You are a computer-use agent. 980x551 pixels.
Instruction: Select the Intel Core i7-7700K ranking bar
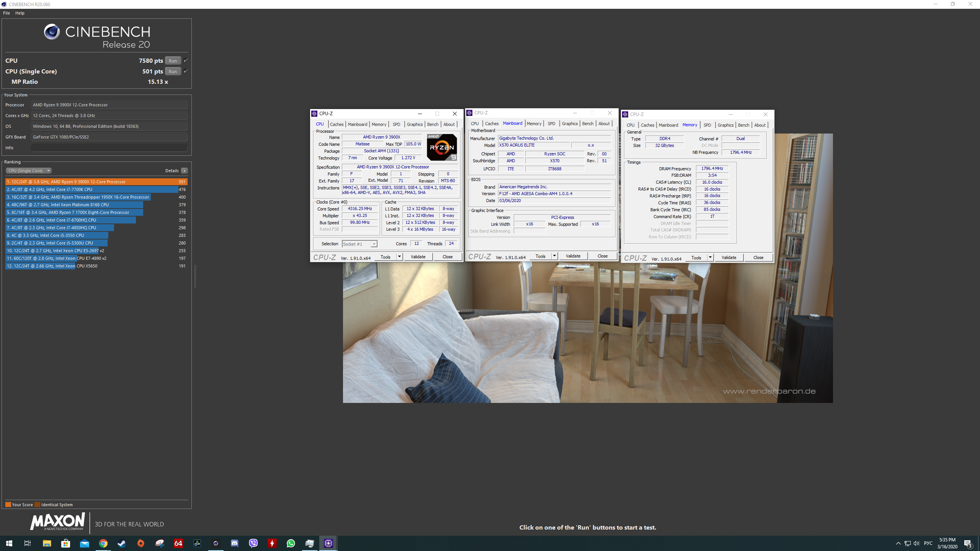coord(92,189)
